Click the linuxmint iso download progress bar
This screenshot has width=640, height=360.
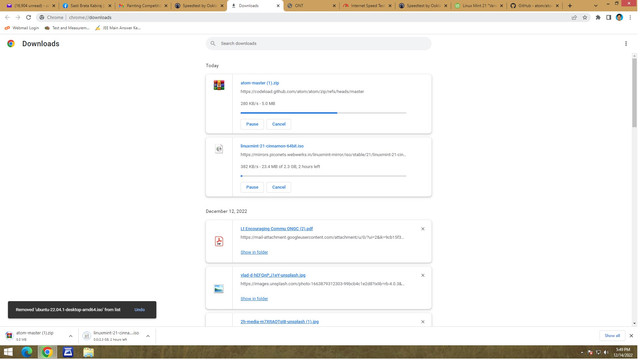click(x=323, y=176)
